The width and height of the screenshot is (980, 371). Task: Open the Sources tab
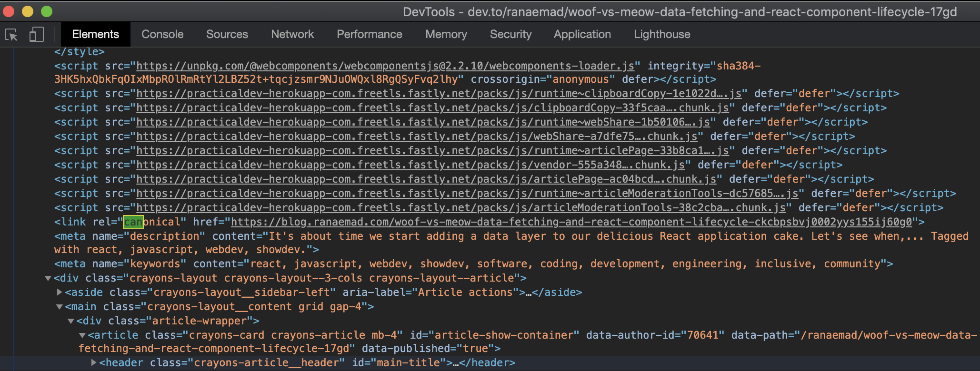pos(227,34)
